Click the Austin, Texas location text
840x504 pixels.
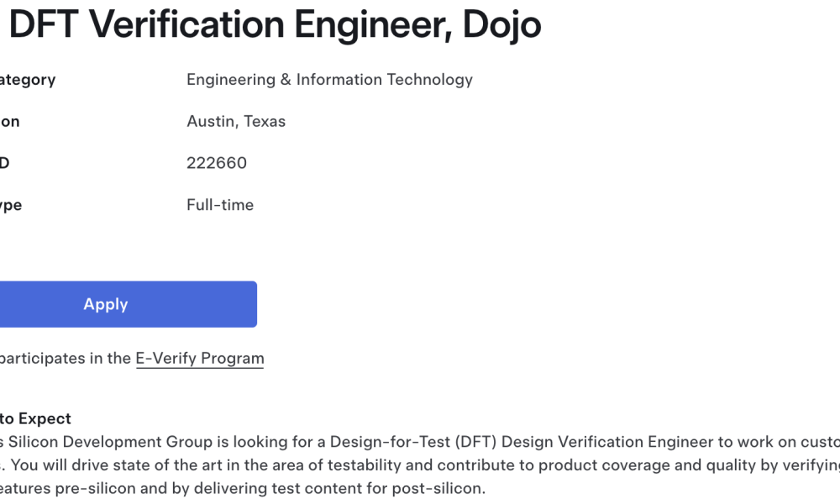(x=236, y=122)
